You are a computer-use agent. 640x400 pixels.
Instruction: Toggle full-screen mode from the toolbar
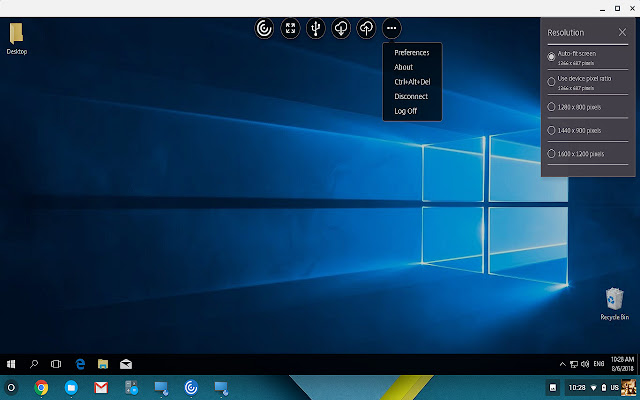291,29
